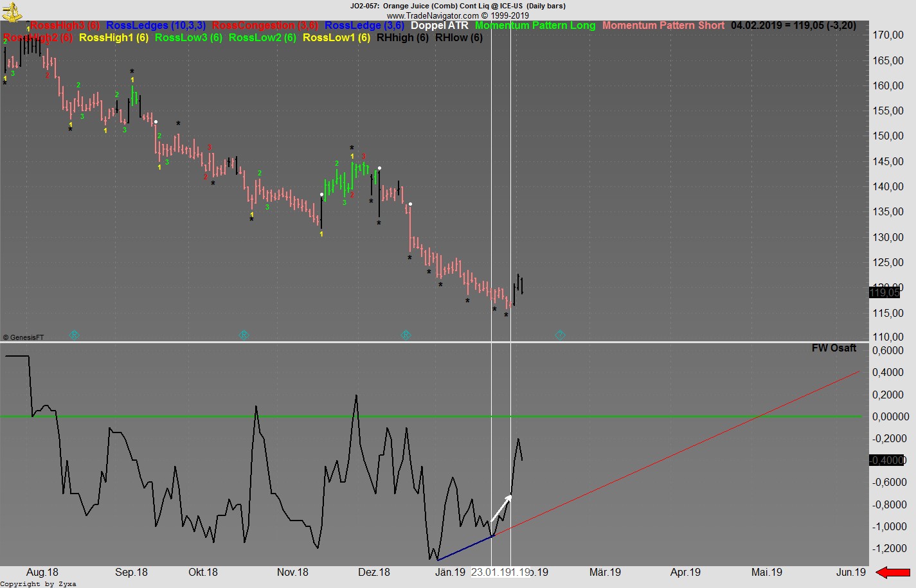916x588 pixels.
Task: Click the © GenesisFT copyright notice
Action: (x=23, y=337)
